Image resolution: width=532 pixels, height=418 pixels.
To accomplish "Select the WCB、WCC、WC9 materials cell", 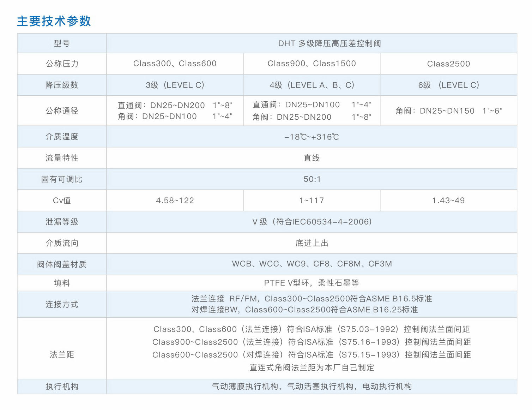I will click(x=312, y=264).
